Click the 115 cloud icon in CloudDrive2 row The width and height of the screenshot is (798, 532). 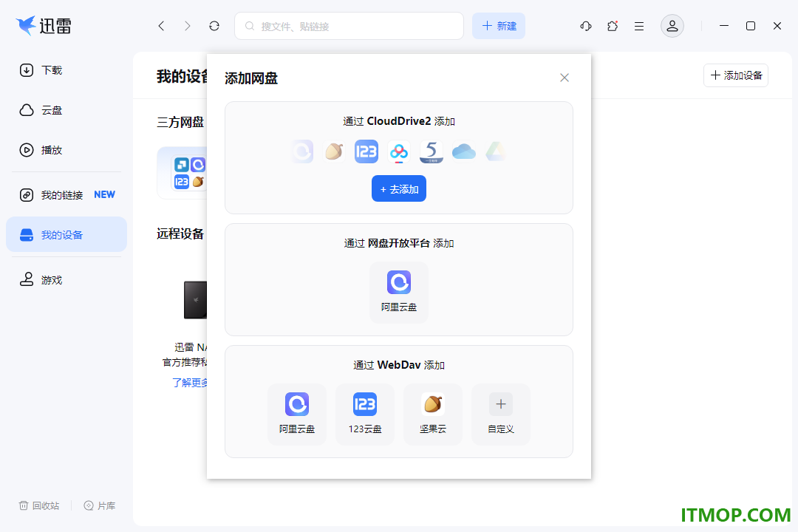pyautogui.click(x=431, y=151)
